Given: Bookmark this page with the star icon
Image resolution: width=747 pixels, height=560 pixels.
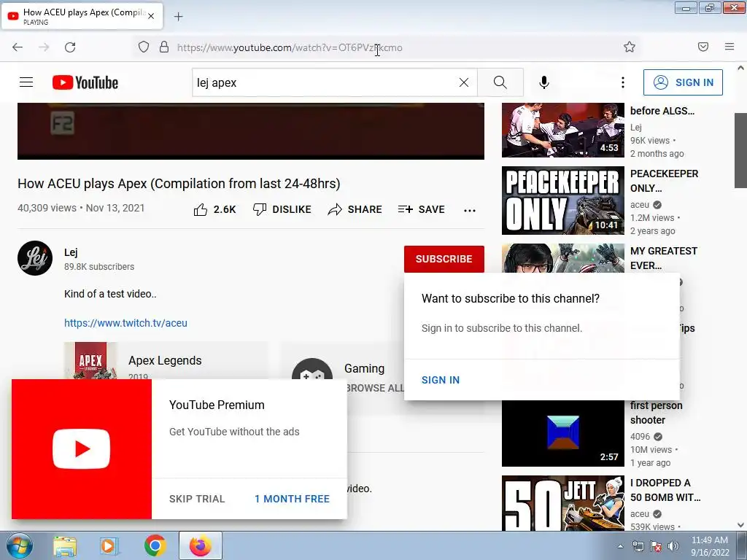Looking at the screenshot, I should tap(630, 47).
